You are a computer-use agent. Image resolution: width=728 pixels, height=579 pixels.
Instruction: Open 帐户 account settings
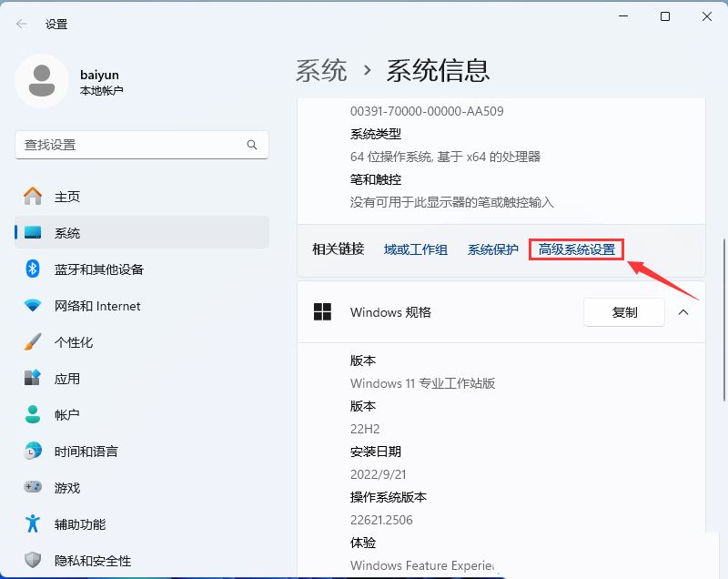68,415
